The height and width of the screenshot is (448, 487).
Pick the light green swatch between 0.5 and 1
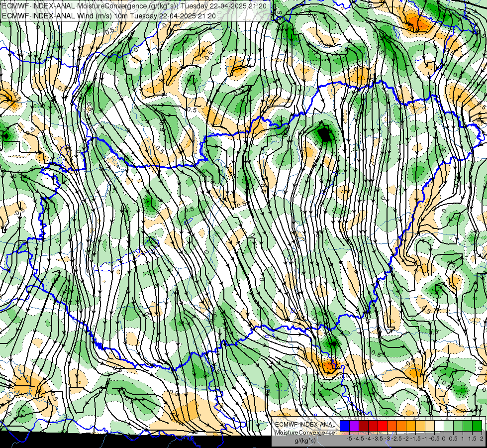tap(458, 426)
